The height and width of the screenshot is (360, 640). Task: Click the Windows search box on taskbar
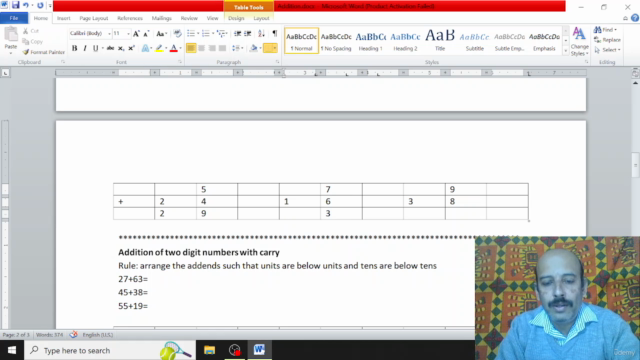point(110,350)
